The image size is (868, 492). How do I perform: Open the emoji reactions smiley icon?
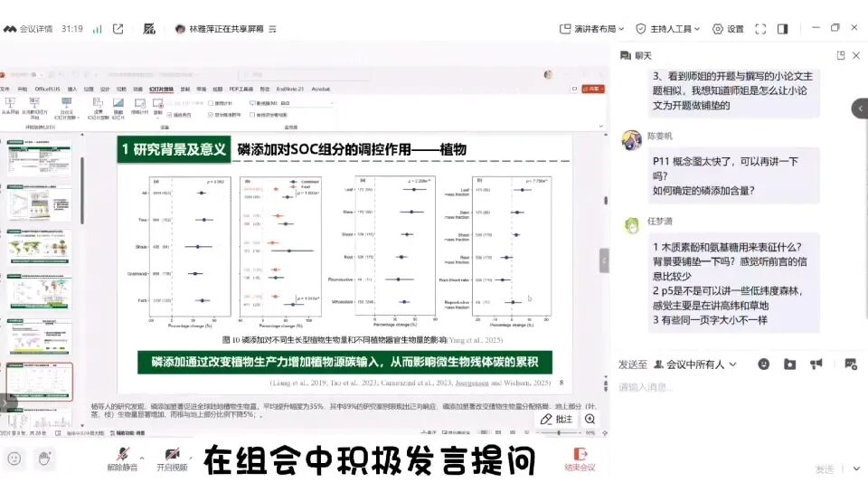(x=14, y=459)
